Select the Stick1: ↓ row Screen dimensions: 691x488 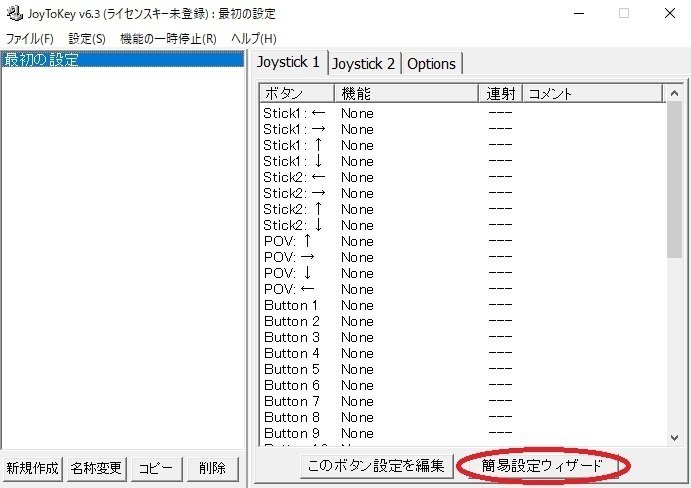462,161
